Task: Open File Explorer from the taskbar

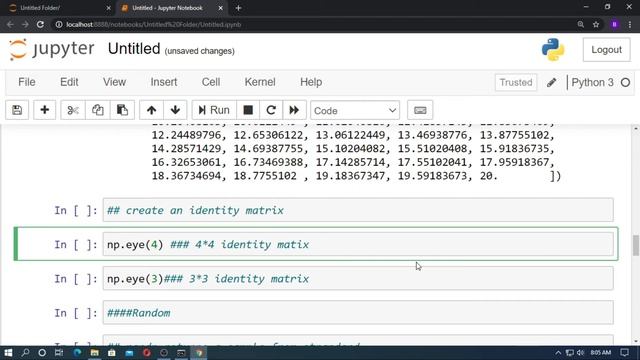Action: click(x=94, y=353)
